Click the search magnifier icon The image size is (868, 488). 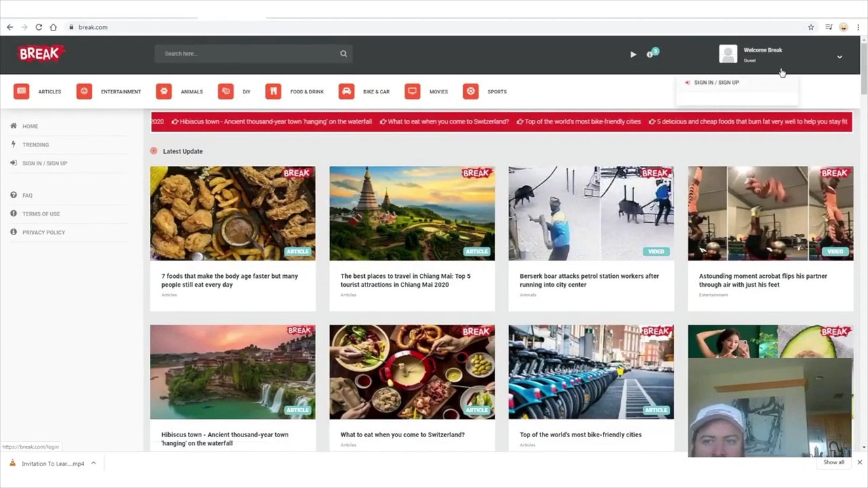[344, 54]
